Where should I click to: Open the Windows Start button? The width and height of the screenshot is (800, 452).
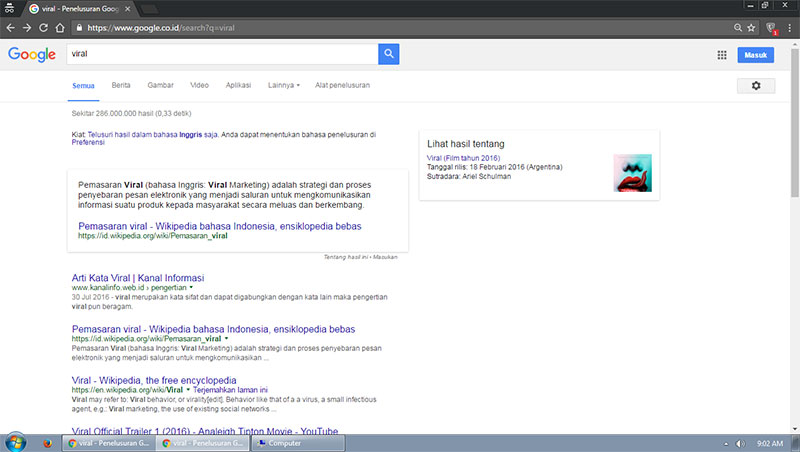coord(15,442)
